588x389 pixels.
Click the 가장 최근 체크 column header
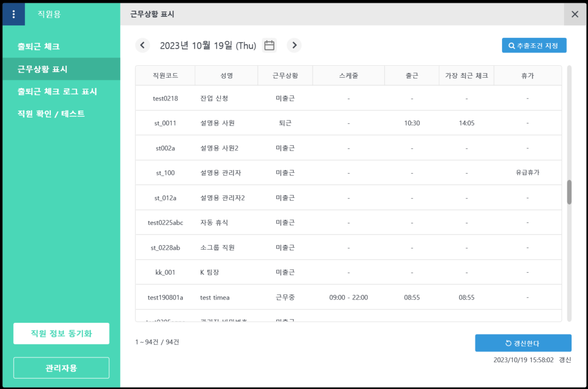point(466,76)
